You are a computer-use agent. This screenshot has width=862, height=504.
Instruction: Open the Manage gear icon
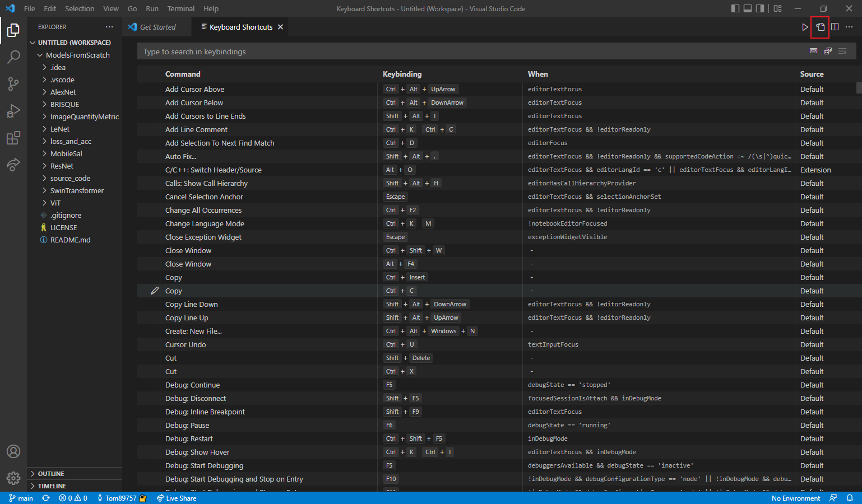13,478
